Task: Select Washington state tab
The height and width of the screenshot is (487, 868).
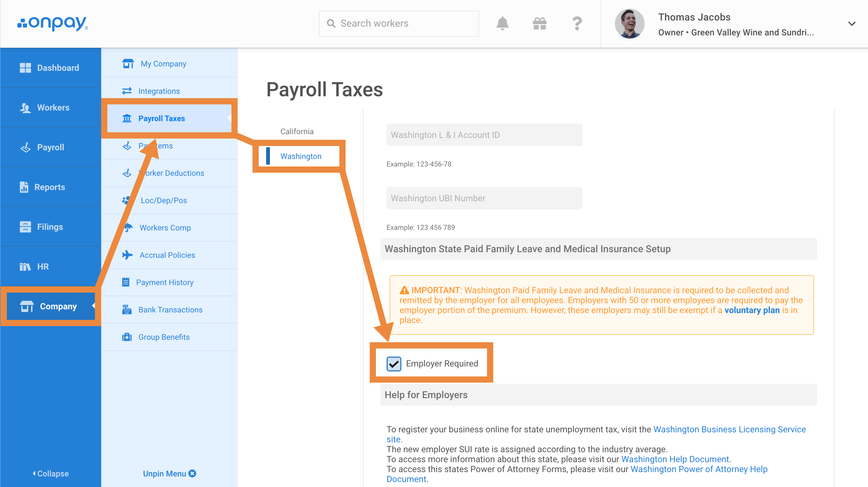Action: (301, 156)
